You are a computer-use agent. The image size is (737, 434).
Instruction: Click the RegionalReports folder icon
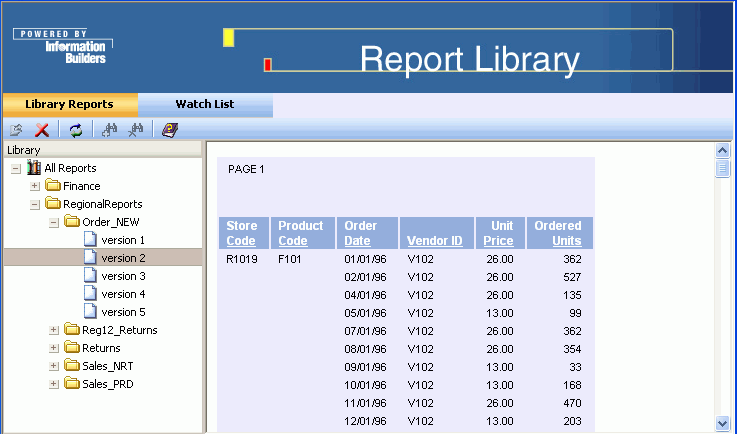[53, 203]
